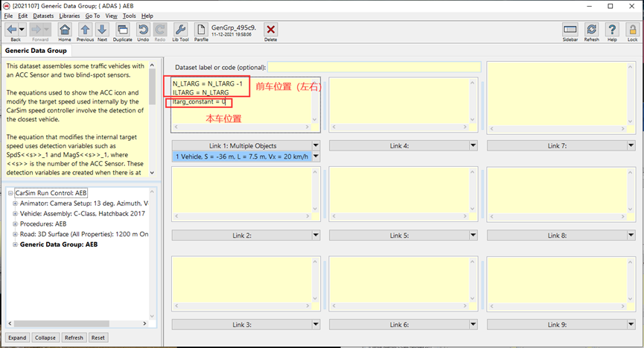644x348 pixels.
Task: Open the Help menu
Action: point(147,16)
